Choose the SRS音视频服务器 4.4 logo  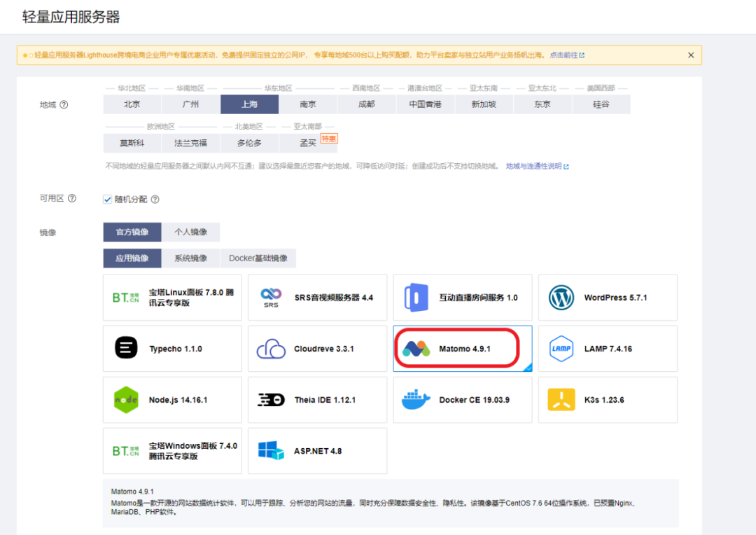coord(271,298)
